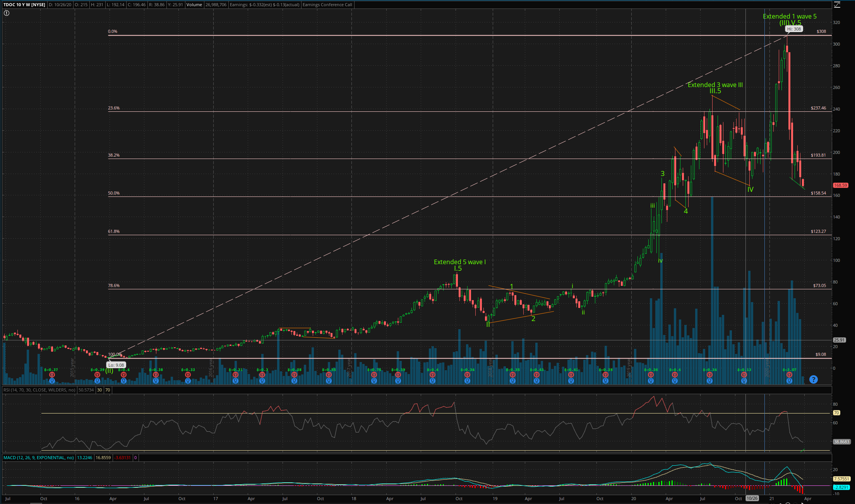This screenshot has height=504, width=855.
Task: Click the red phone icon under $-0.37
Action: pyautogui.click(x=52, y=375)
